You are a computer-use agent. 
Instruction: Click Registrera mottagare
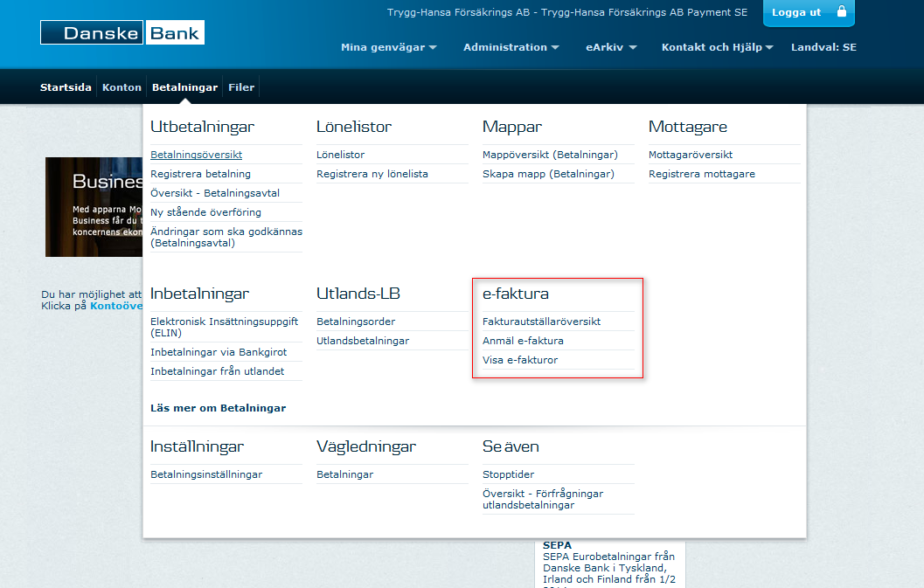tap(702, 174)
